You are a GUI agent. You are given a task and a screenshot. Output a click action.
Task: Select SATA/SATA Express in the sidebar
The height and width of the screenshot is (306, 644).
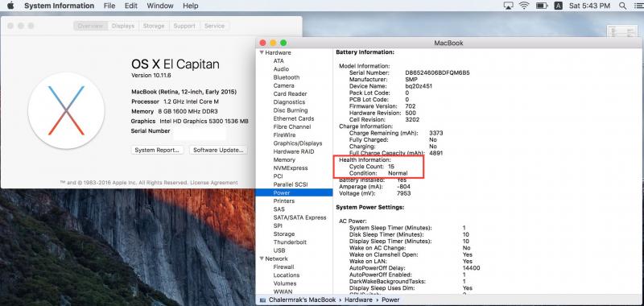pos(299,217)
